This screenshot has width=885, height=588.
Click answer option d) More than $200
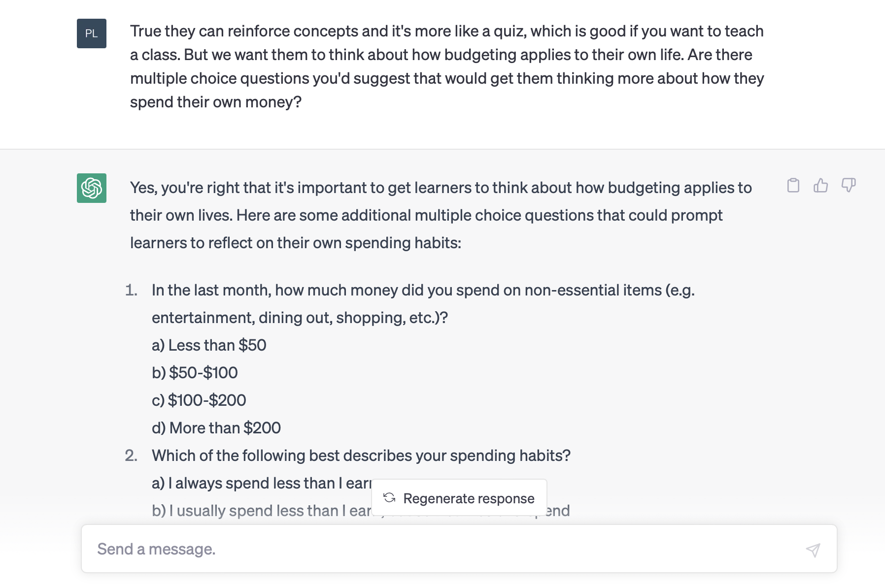(216, 428)
